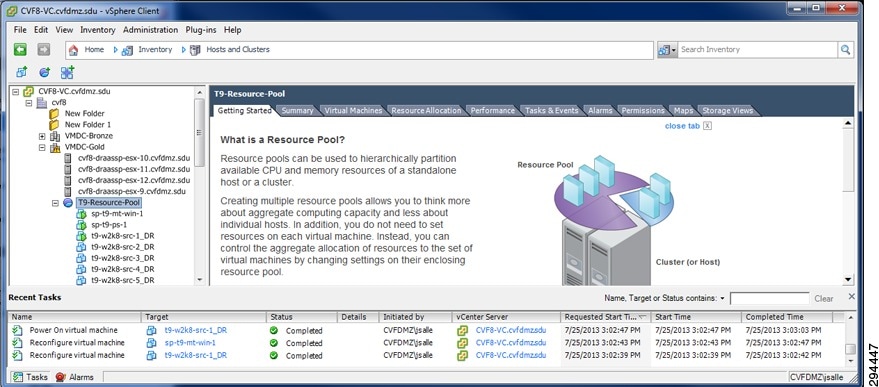The height and width of the screenshot is (387, 879).
Task: Switch to the Performance tab
Action: (492, 110)
